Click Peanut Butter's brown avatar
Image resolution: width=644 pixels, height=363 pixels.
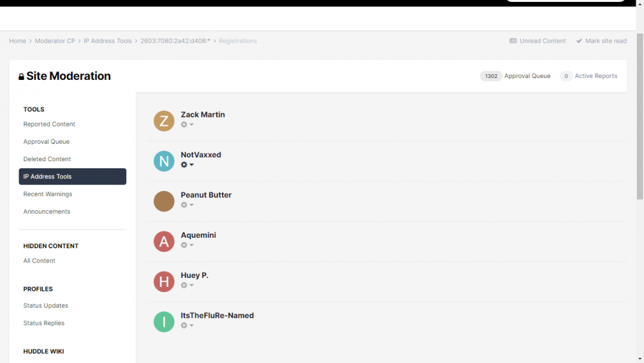point(164,201)
